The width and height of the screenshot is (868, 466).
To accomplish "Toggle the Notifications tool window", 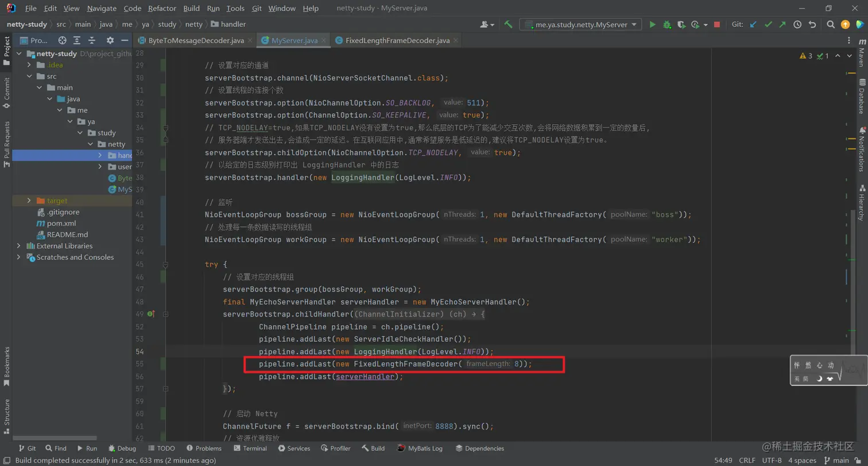I will [861, 149].
